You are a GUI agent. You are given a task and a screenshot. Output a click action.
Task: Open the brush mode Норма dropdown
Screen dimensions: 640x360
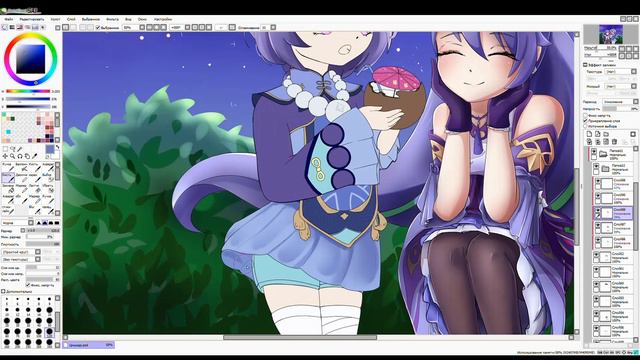point(18,223)
